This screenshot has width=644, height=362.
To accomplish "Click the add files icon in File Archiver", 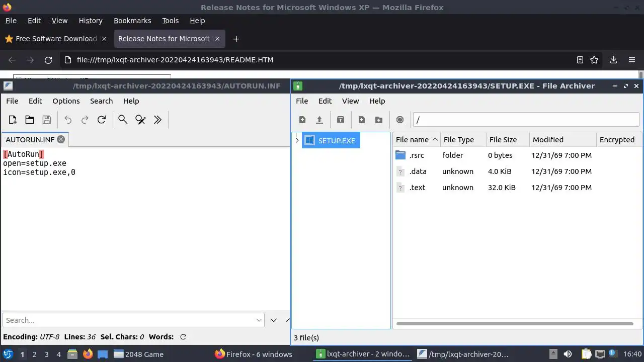I will 362,120.
